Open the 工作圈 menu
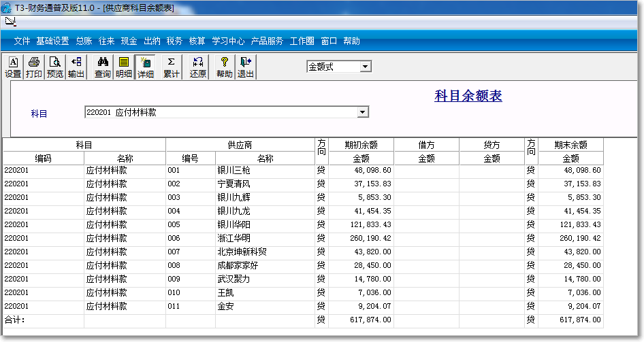The image size is (644, 342). [x=302, y=41]
